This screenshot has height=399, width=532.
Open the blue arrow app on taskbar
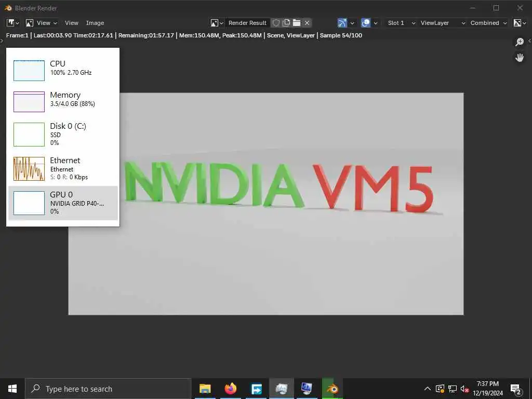click(x=256, y=389)
